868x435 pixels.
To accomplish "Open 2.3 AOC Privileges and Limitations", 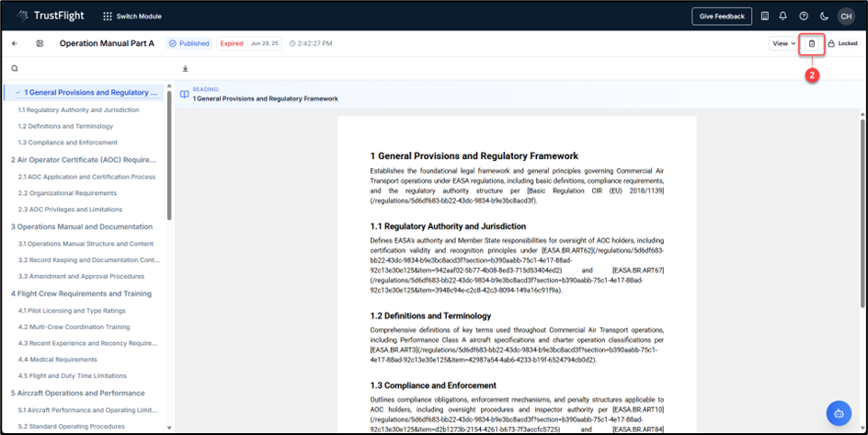I will coord(70,209).
